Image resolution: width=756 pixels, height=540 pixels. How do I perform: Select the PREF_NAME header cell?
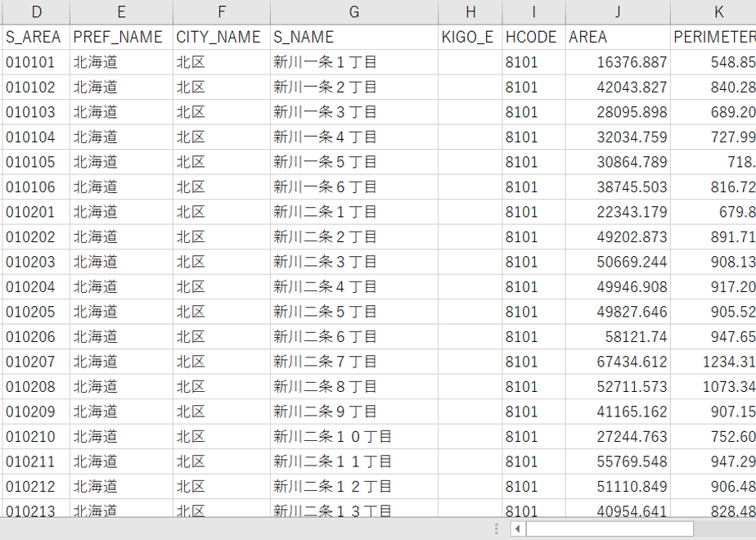[x=121, y=37]
